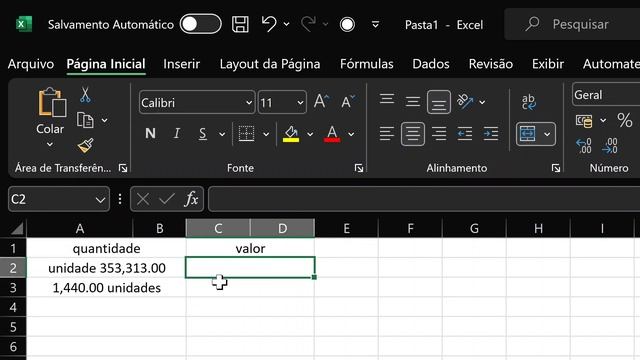Switch to the Fórmulas tab
The image size is (640, 360).
[367, 64]
